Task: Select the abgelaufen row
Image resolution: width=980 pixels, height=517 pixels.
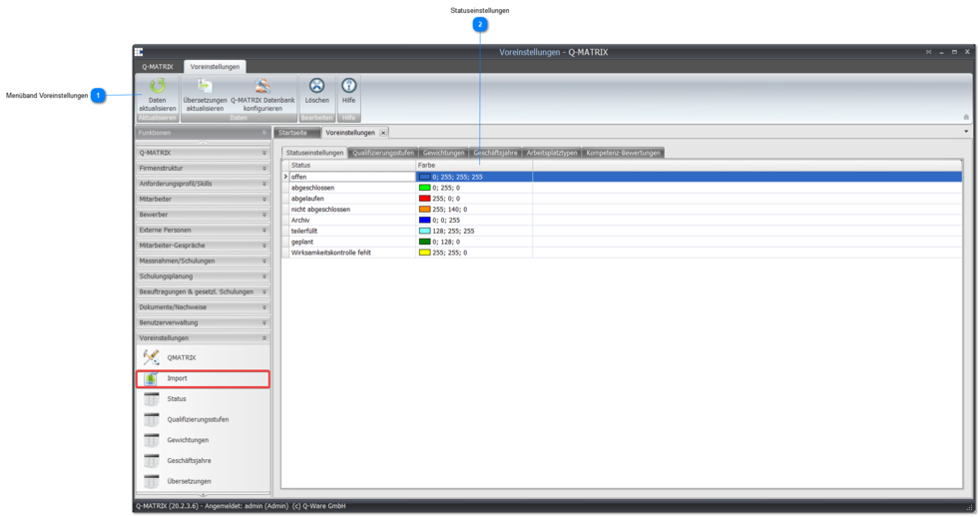Action: tap(623, 199)
